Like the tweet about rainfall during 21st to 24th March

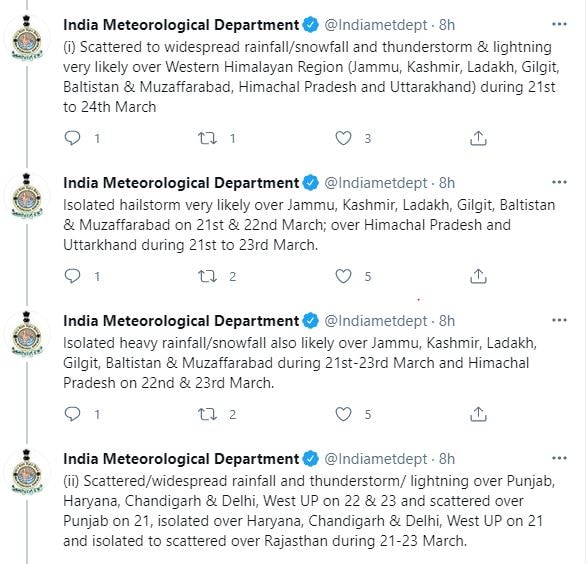pyautogui.click(x=343, y=138)
